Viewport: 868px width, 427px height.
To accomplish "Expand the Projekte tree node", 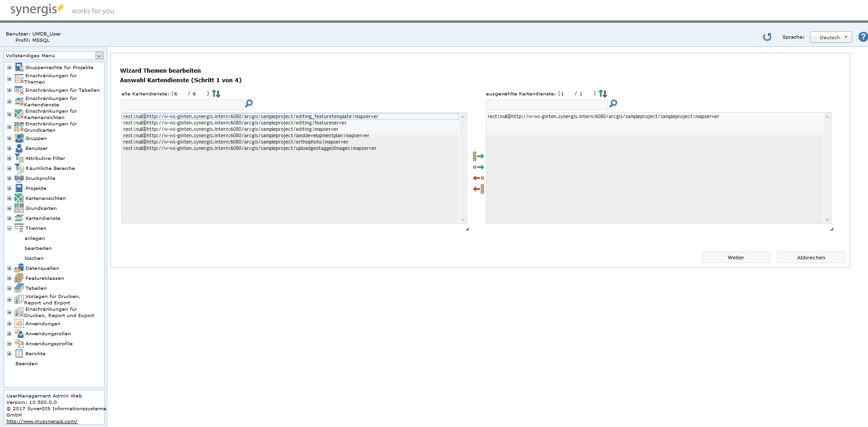I will tap(9, 188).
